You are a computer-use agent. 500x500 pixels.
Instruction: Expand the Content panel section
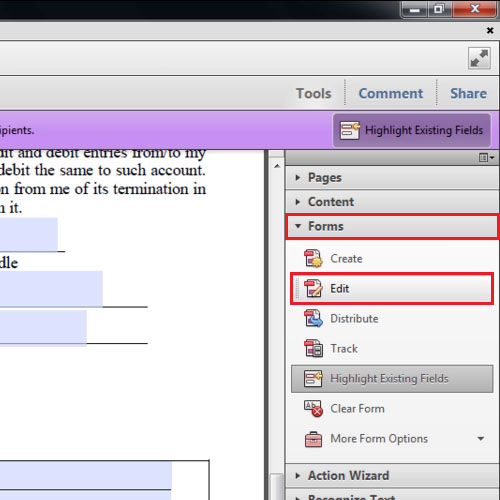click(392, 202)
